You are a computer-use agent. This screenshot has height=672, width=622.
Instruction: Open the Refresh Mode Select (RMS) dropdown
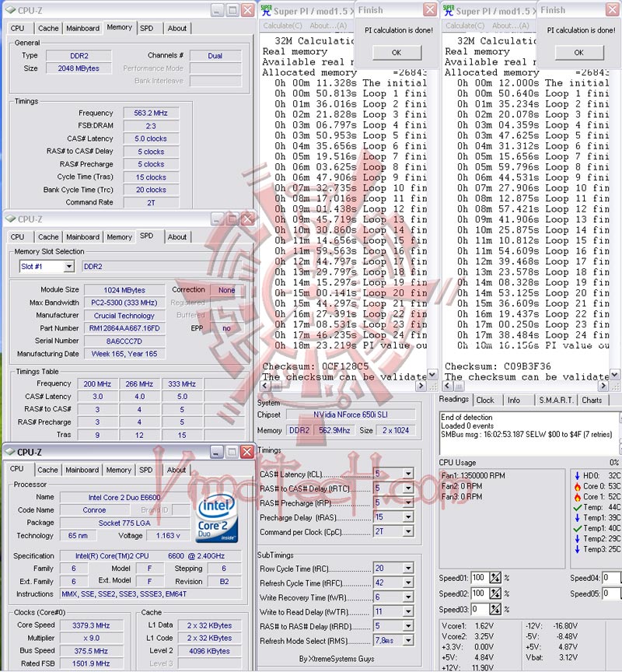pos(408,641)
